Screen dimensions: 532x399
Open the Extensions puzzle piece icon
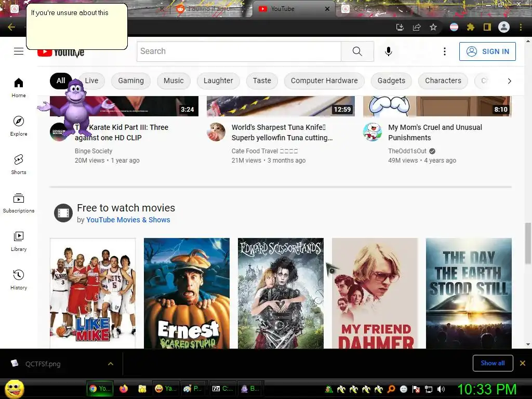[x=470, y=27]
